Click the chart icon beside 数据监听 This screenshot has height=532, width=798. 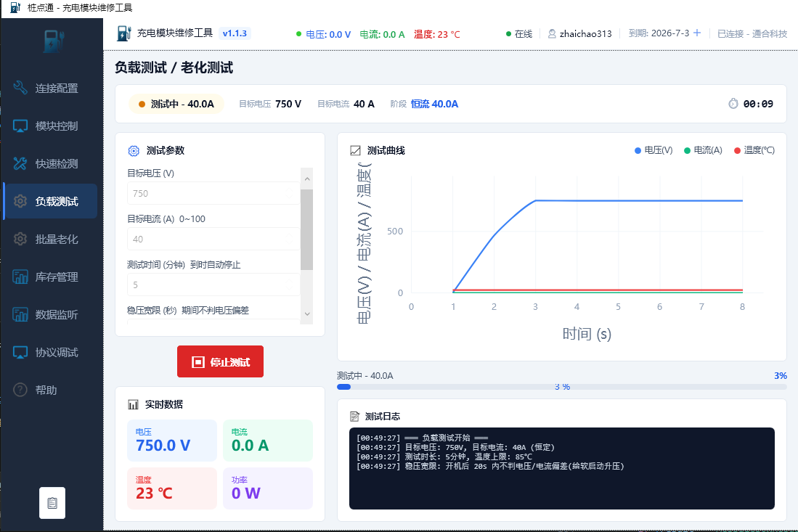click(x=20, y=314)
